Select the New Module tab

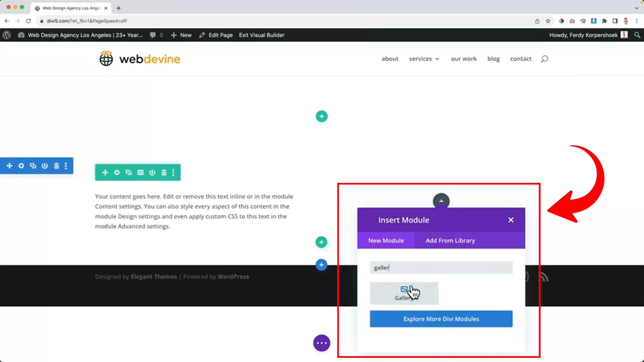pyautogui.click(x=386, y=240)
